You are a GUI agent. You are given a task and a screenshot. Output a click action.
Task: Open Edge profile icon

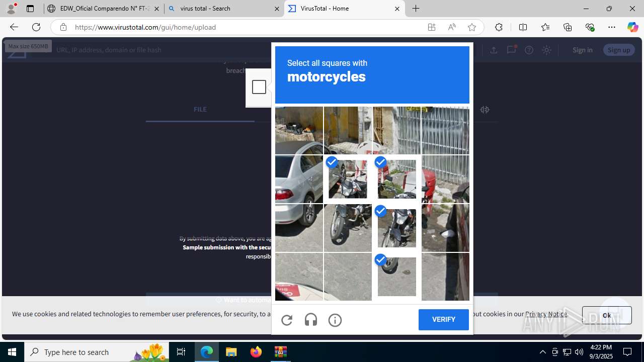[x=11, y=9]
